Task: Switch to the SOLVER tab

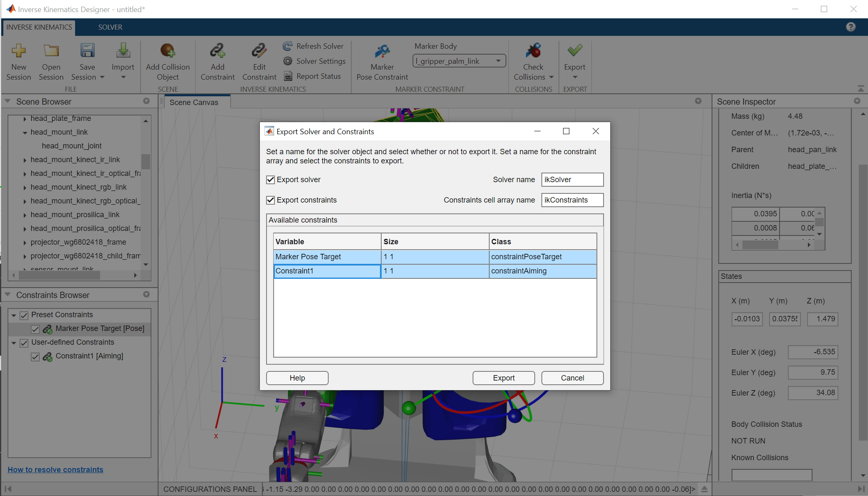Action: point(110,27)
